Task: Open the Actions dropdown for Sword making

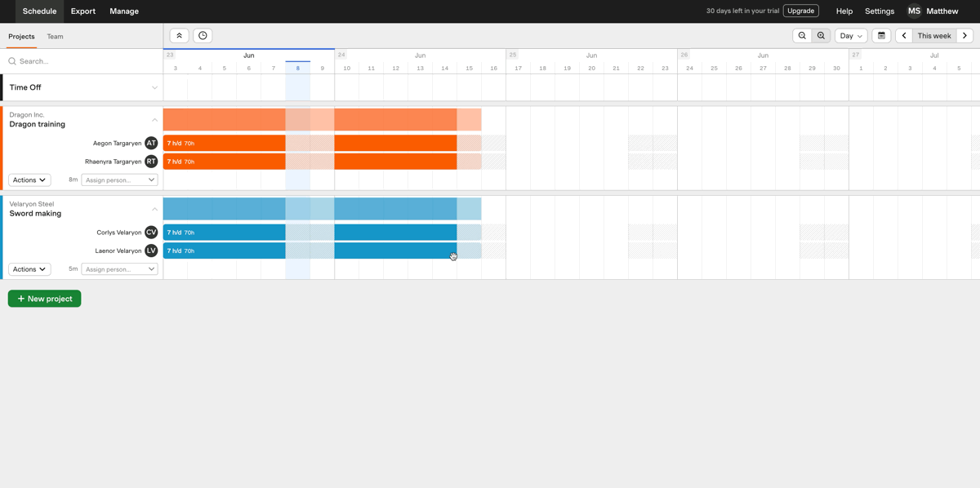Action: point(29,269)
